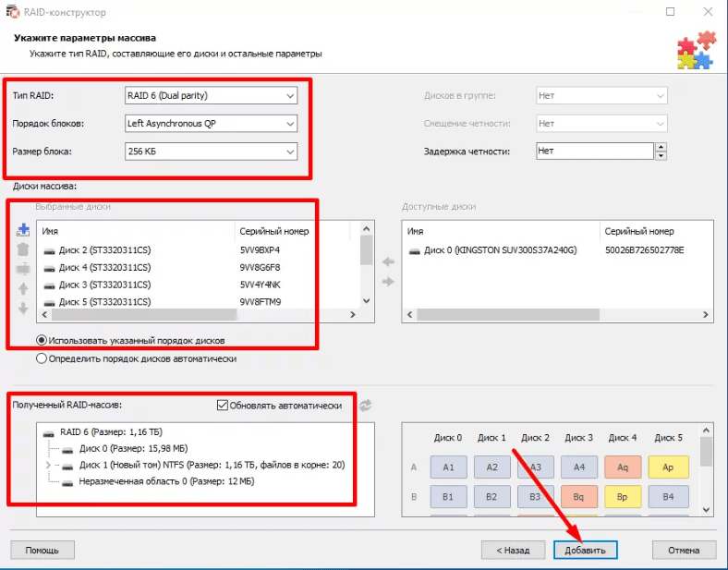Click the move disk down arrow
Screen dimensions: 728x570
click(23, 308)
